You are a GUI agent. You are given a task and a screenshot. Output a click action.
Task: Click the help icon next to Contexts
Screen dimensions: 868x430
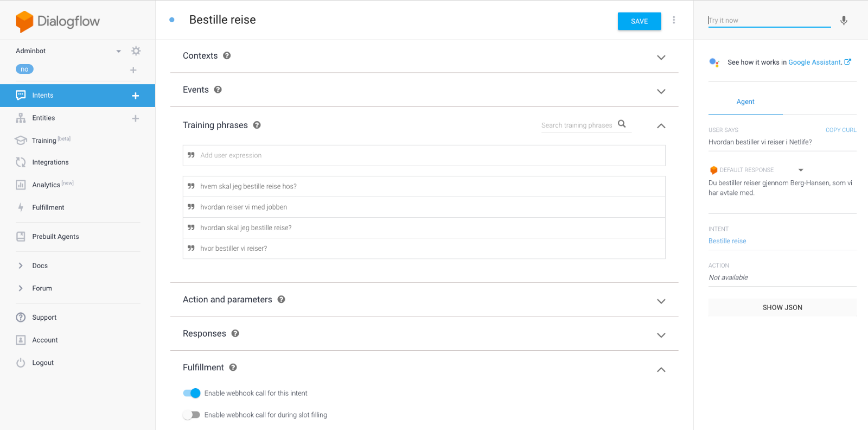pyautogui.click(x=227, y=55)
